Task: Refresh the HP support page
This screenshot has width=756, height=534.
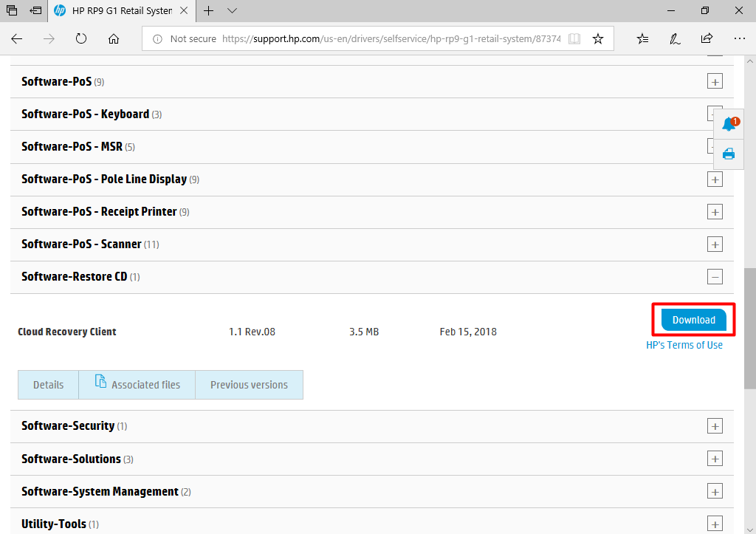Action: (x=81, y=38)
